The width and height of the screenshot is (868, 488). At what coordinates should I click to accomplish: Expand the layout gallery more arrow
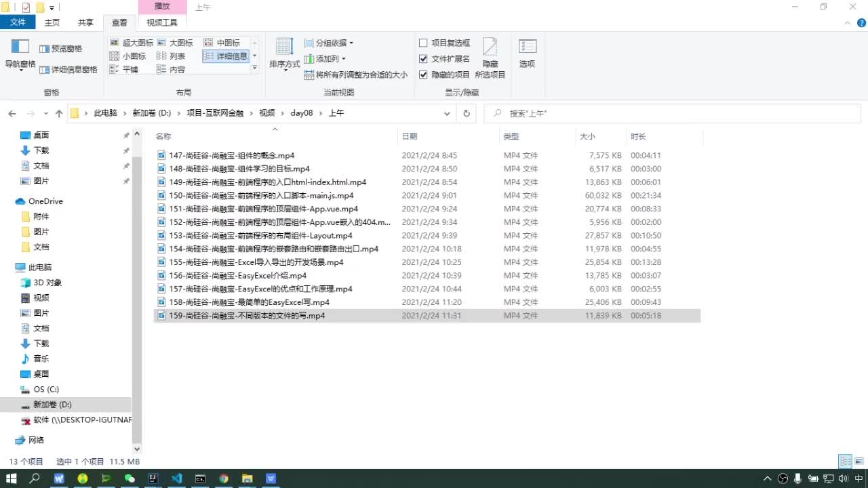(x=255, y=68)
